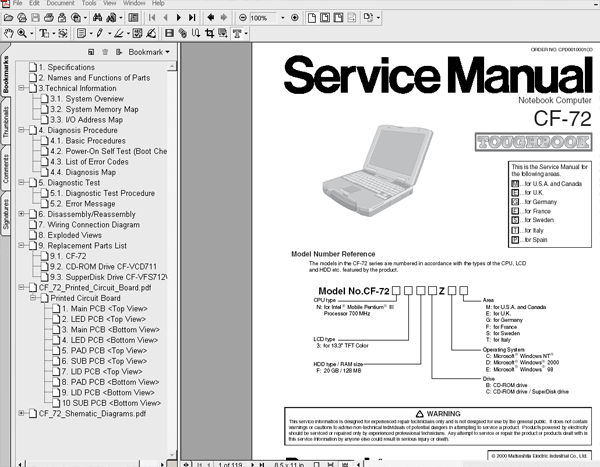Open the File menu
This screenshot has height=467, width=600.
click(17, 3)
